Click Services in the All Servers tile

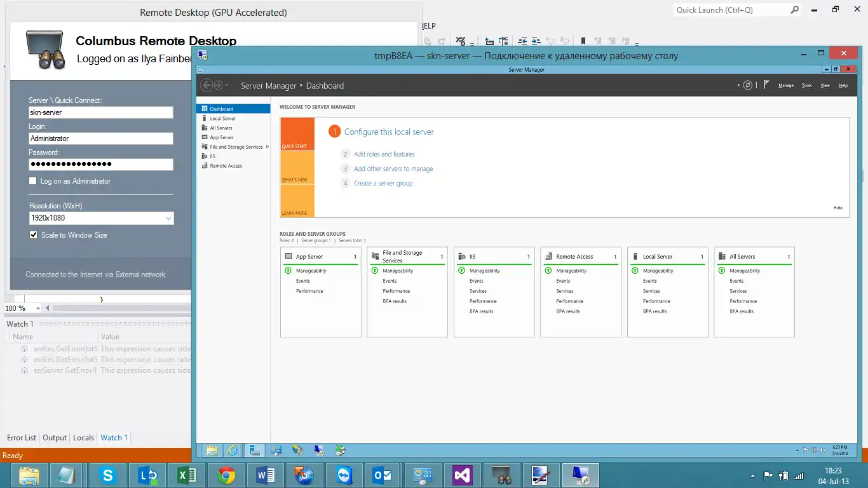click(738, 291)
